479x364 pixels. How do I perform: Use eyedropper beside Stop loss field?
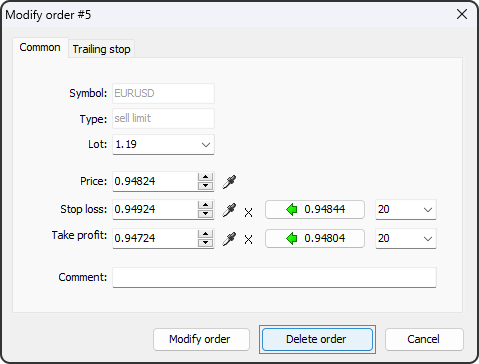point(229,210)
